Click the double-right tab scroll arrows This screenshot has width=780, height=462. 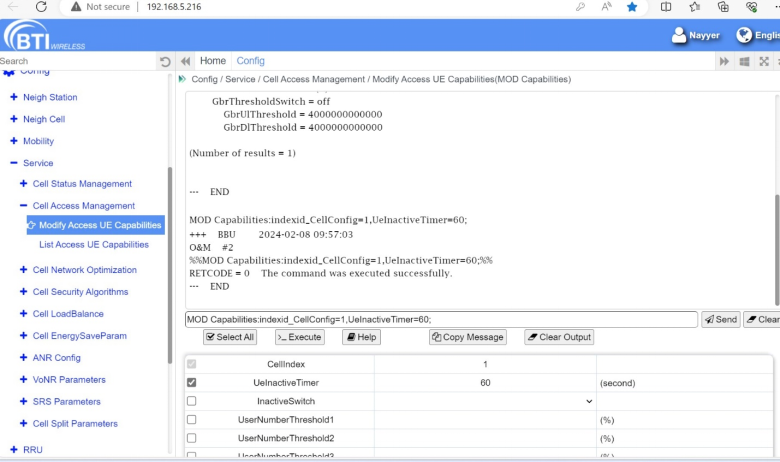click(x=724, y=62)
